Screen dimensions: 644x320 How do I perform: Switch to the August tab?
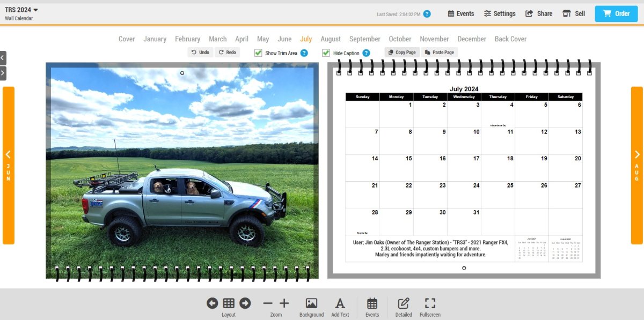click(x=331, y=39)
